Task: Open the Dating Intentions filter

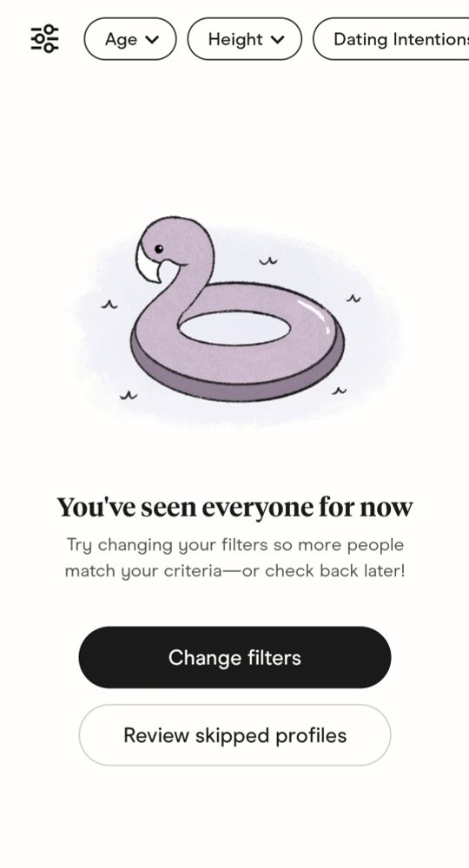Action: tap(391, 39)
